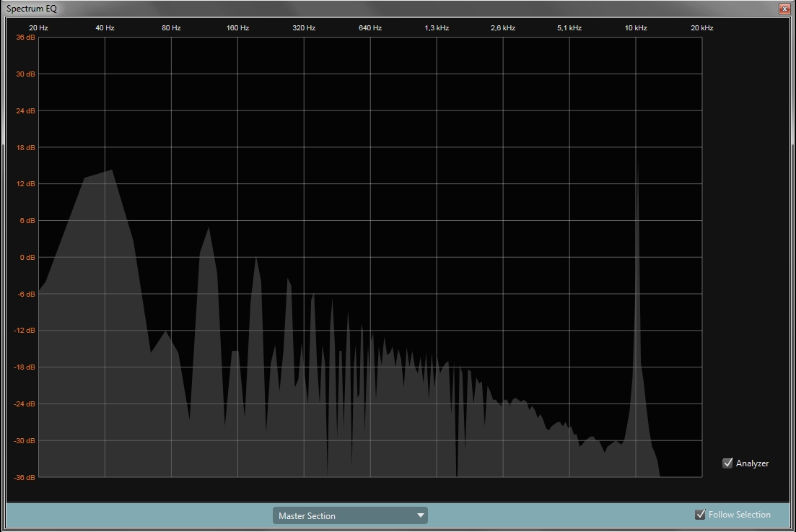
Task: Click the 20 Hz frequency label
Action: click(x=38, y=27)
